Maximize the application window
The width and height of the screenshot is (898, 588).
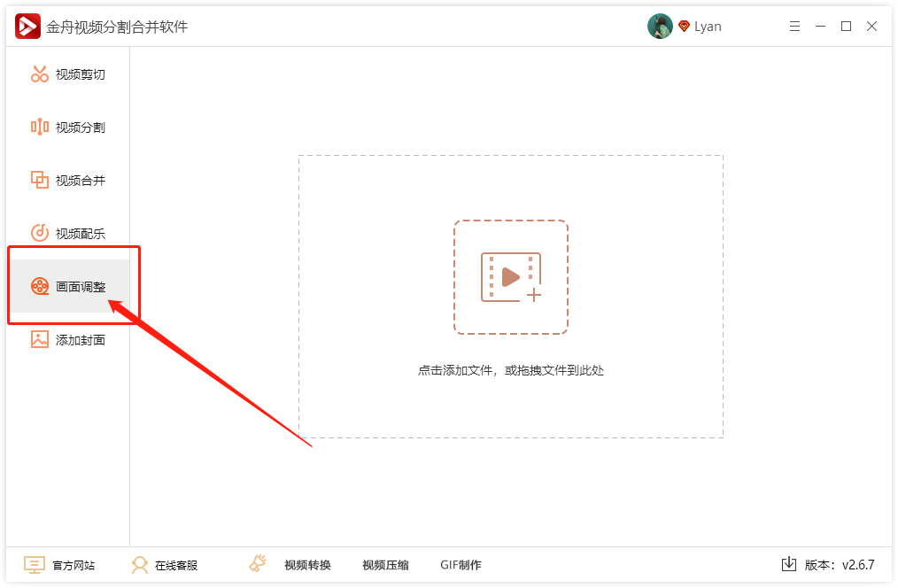coord(846,27)
